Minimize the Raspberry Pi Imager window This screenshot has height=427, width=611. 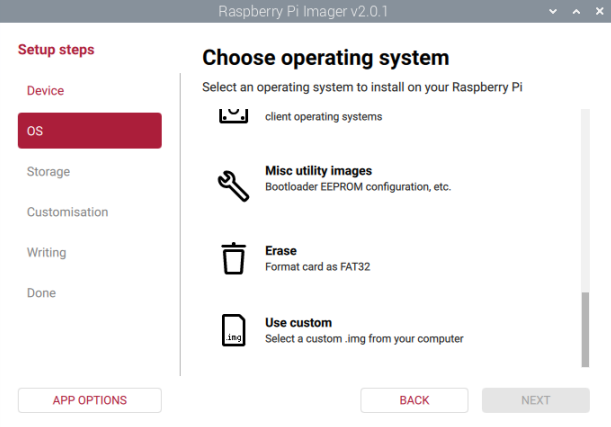point(554,11)
